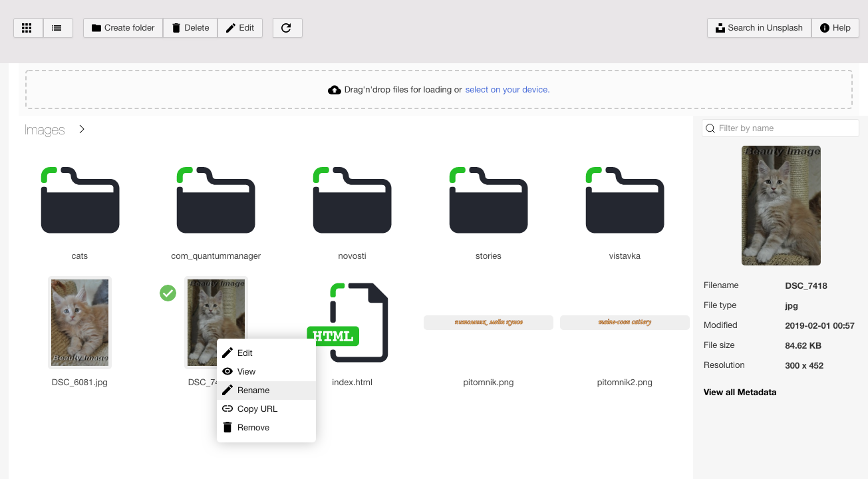Create a new folder
Screen dimensions: 868x479
[122, 27]
